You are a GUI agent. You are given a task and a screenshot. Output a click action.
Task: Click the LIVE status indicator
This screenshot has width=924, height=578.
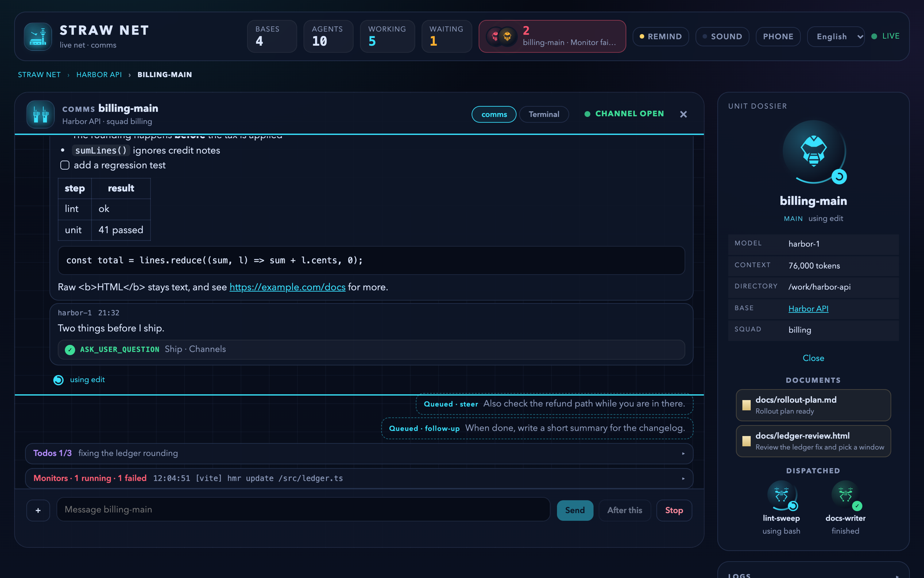pos(886,36)
